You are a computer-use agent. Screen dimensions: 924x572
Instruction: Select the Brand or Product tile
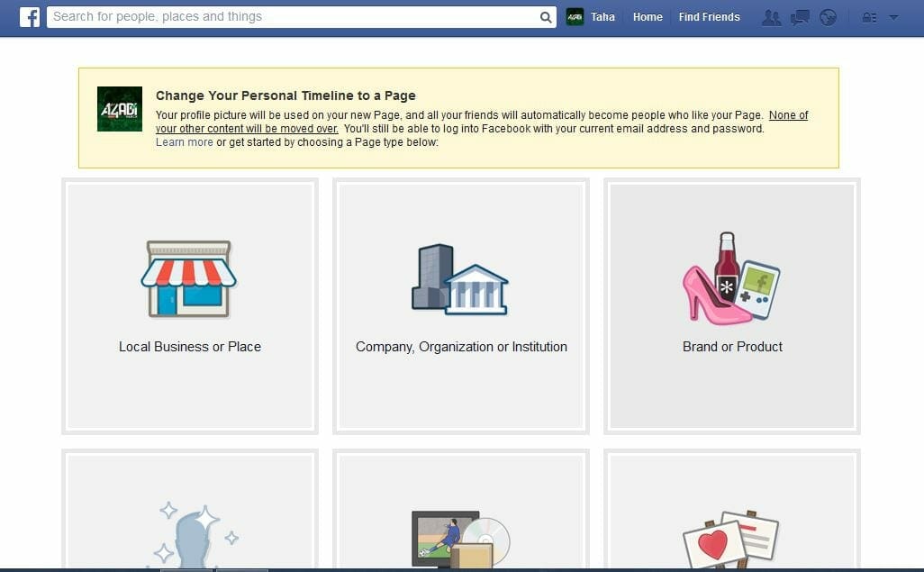pyautogui.click(x=731, y=306)
